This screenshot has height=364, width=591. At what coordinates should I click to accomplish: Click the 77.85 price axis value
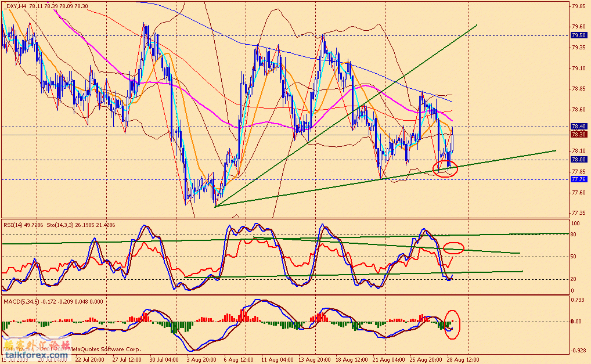point(579,171)
